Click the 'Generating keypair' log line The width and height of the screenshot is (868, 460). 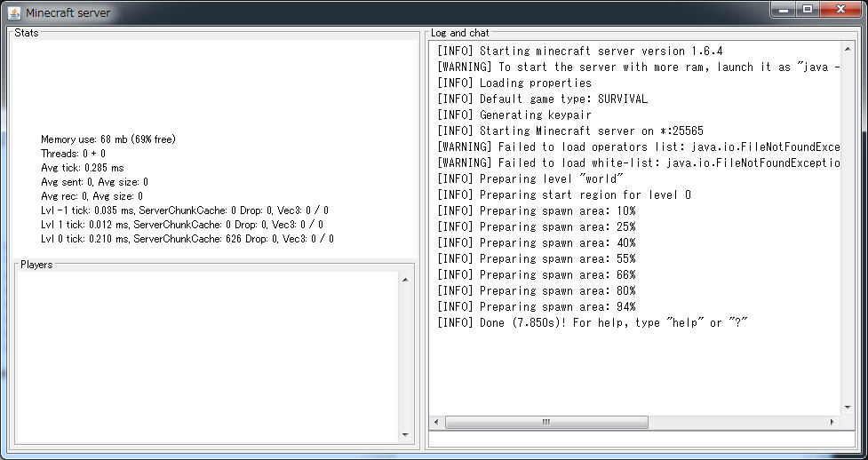pos(514,115)
